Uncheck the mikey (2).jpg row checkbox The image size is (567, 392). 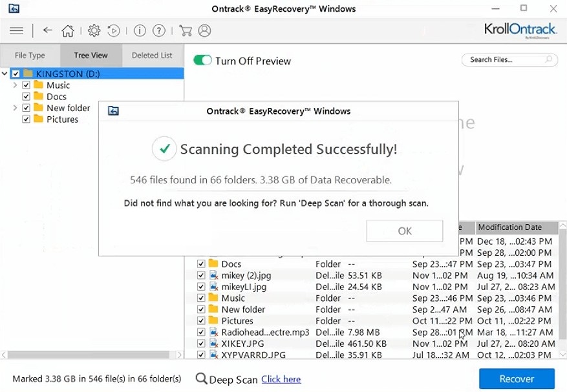[201, 275]
